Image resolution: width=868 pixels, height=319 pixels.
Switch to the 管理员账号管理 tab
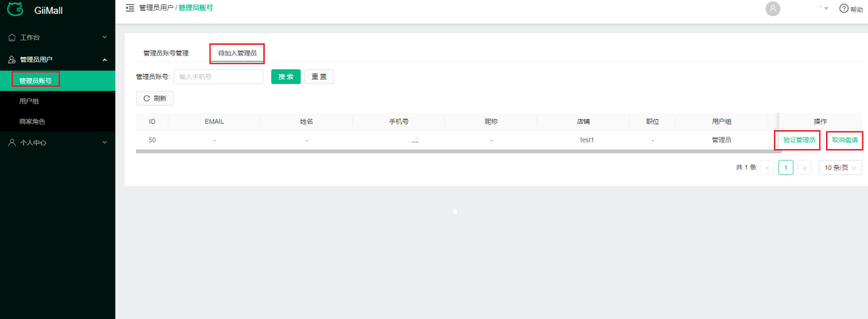click(x=166, y=54)
